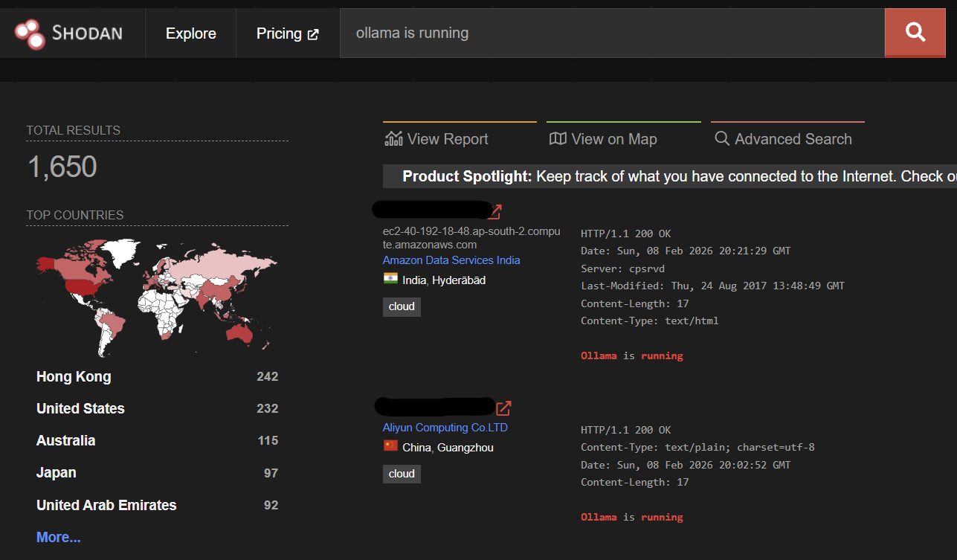
Task: Click the India flag icon
Action: tap(390, 279)
